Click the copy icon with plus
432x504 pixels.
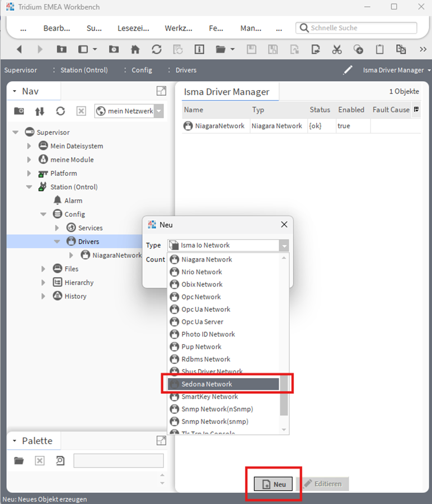pyautogui.click(x=358, y=49)
